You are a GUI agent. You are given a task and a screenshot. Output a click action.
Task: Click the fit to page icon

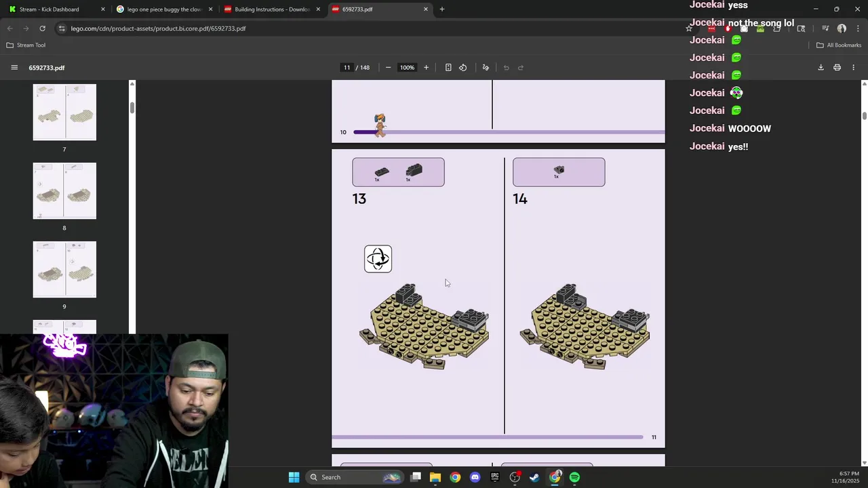pyautogui.click(x=448, y=68)
